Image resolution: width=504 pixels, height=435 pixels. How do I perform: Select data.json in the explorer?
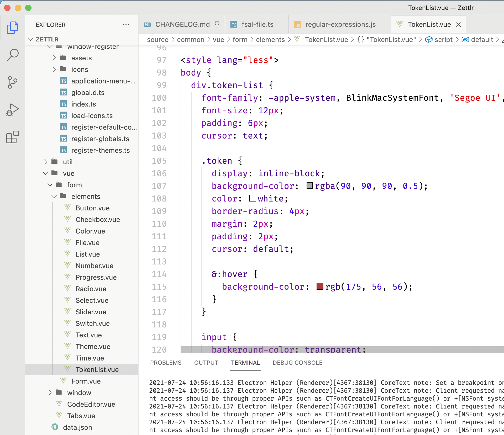pyautogui.click(x=77, y=427)
